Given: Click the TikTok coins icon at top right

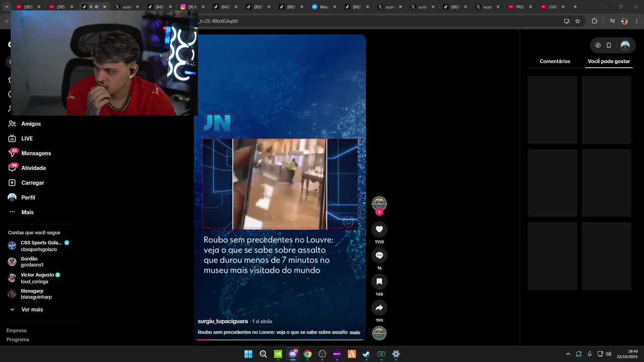Looking at the screenshot, I should coord(598,45).
